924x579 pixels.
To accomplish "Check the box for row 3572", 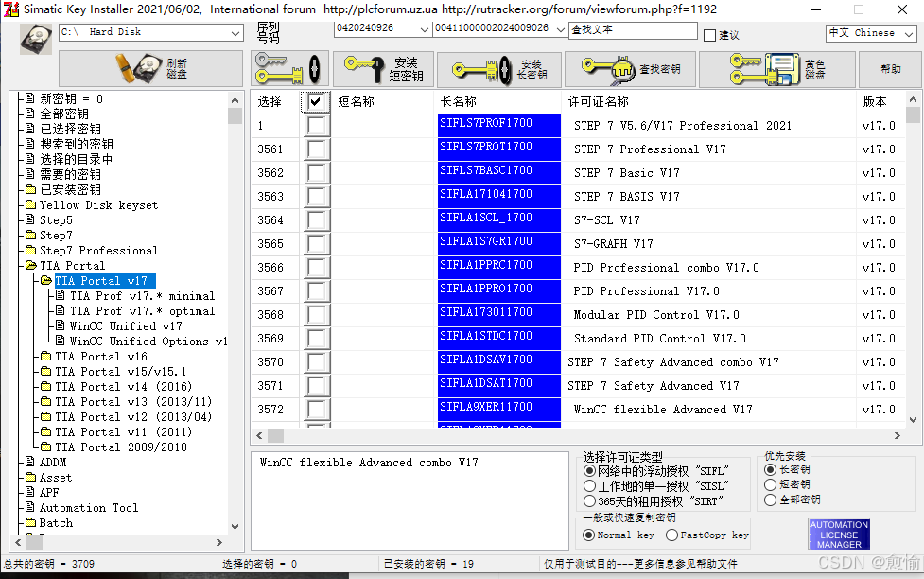I will [317, 410].
